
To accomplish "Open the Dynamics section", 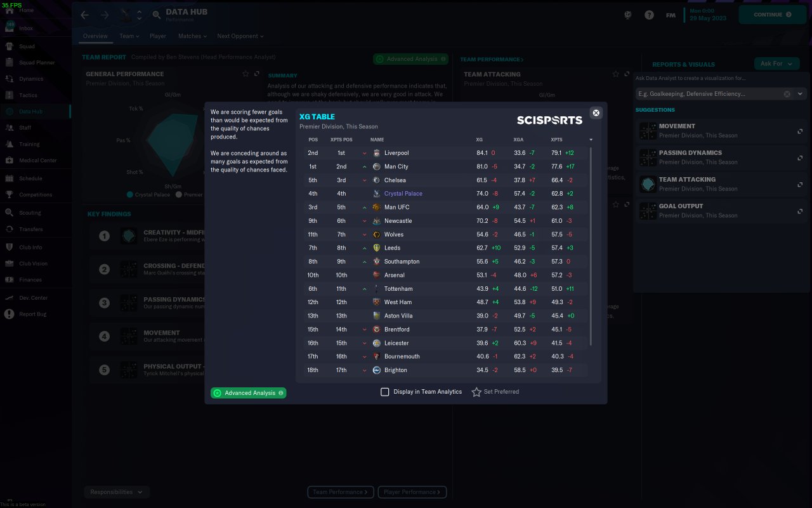I will (31, 79).
